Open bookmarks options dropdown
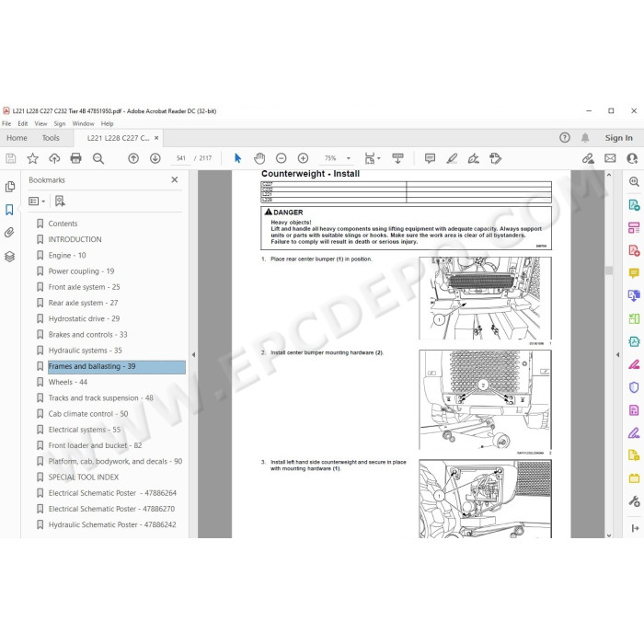This screenshot has width=644, height=644. tap(37, 201)
